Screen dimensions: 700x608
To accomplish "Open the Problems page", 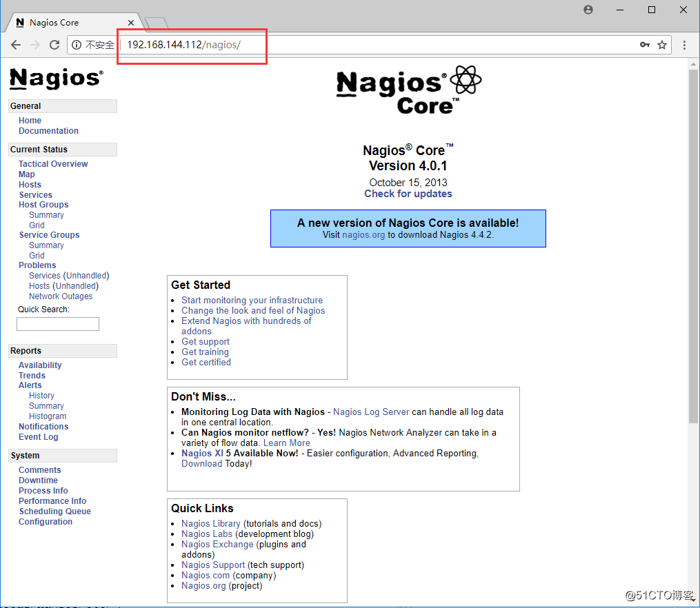I will [x=37, y=265].
